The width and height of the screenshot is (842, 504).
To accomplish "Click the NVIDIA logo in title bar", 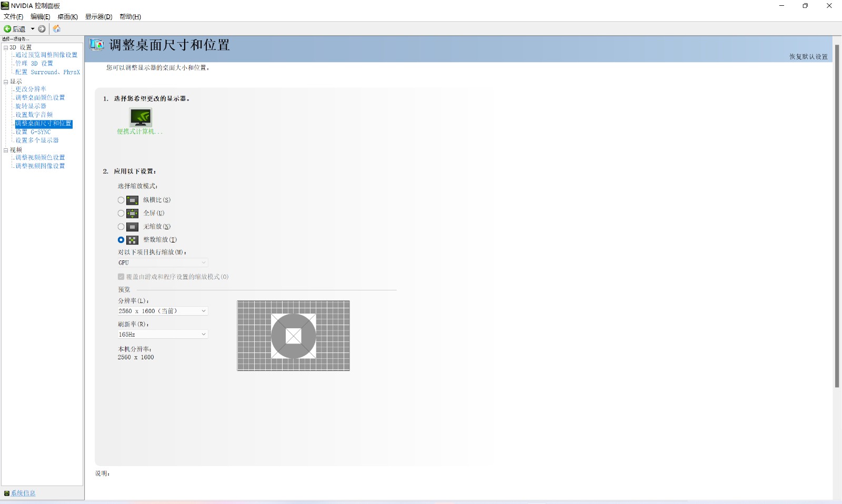I will (x=5, y=5).
